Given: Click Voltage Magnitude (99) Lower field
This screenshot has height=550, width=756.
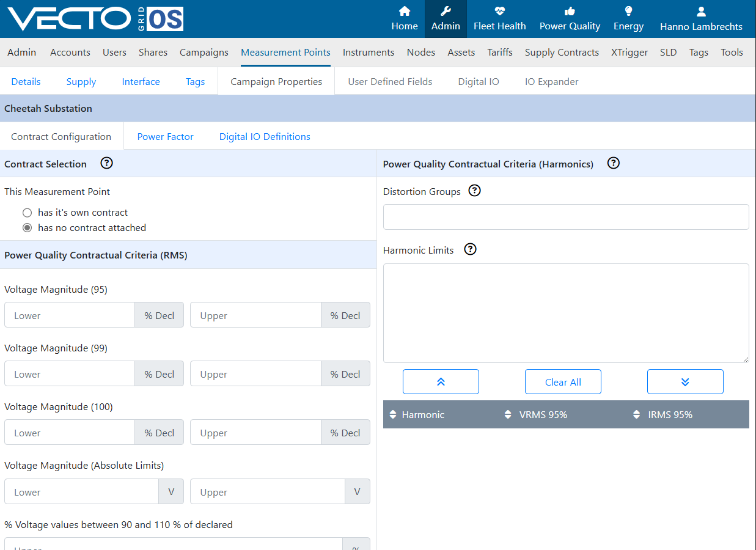Looking at the screenshot, I should click(70, 374).
